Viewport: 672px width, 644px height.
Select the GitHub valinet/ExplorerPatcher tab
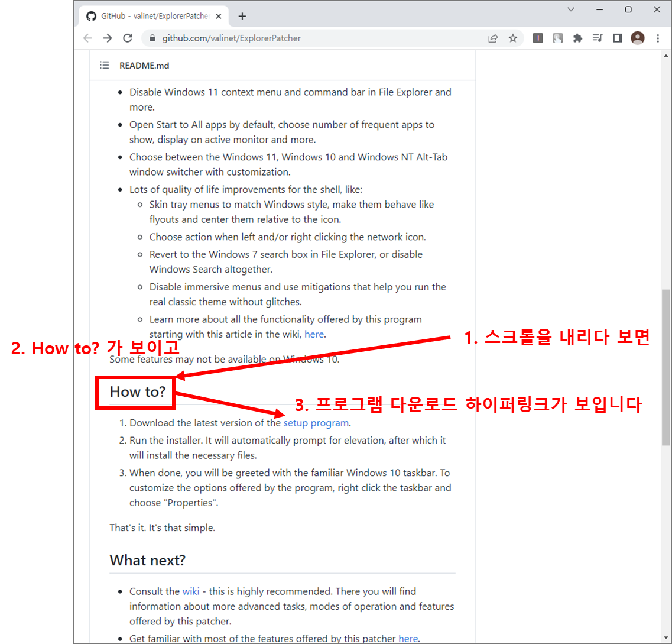(154, 17)
